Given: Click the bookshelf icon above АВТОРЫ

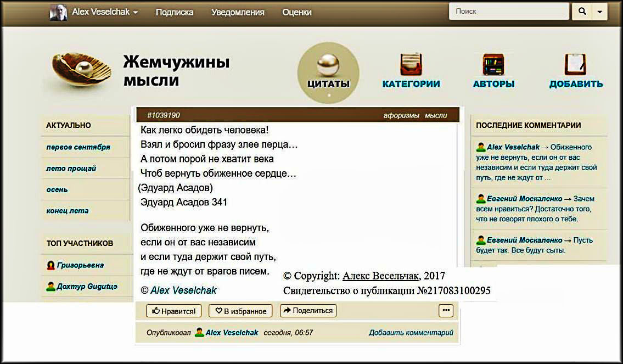Looking at the screenshot, I should click(493, 64).
